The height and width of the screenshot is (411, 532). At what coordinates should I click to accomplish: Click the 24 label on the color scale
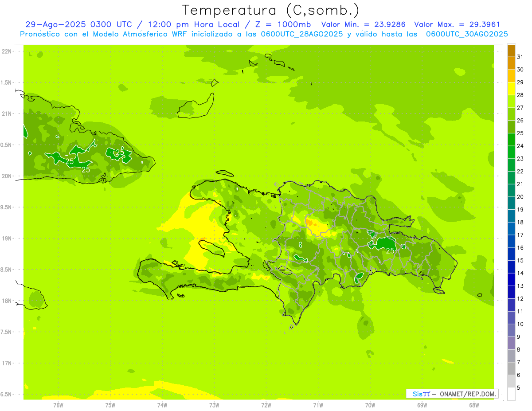pyautogui.click(x=520, y=146)
